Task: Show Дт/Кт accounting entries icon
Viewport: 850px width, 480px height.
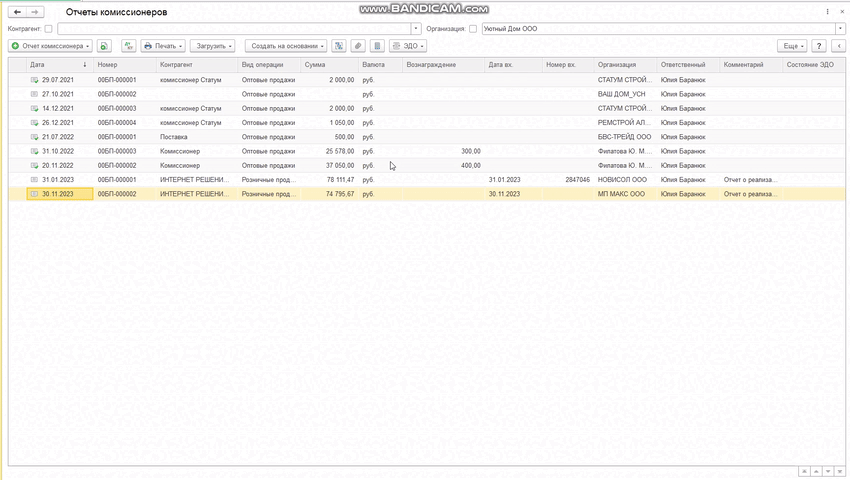Action: pos(128,46)
